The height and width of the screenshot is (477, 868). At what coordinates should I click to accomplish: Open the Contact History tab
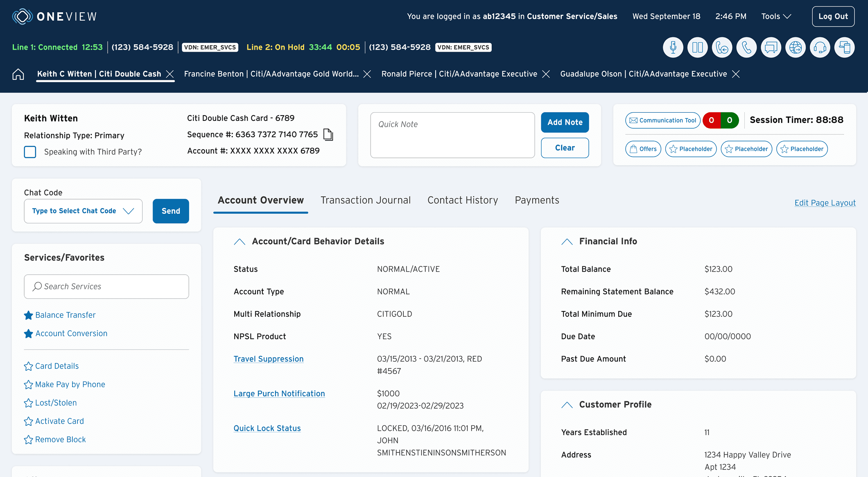pyautogui.click(x=463, y=200)
